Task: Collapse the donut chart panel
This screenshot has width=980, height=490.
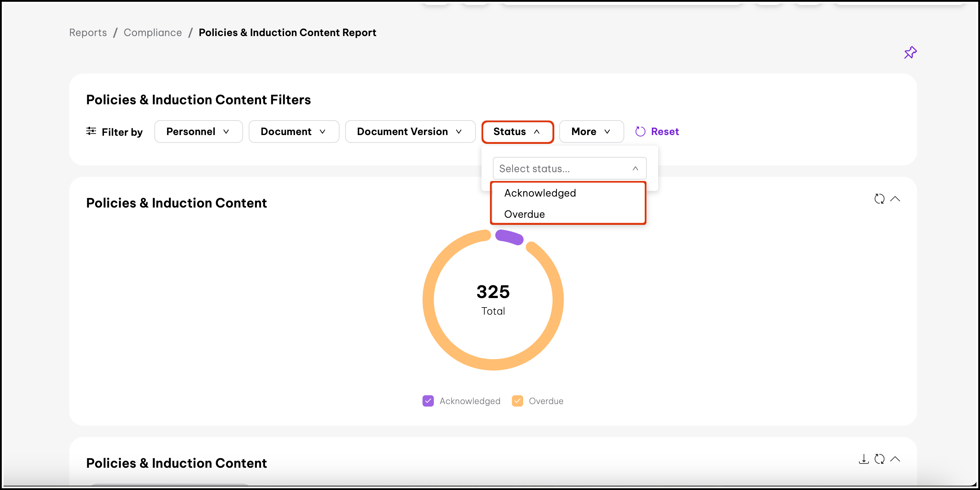Action: click(x=895, y=199)
